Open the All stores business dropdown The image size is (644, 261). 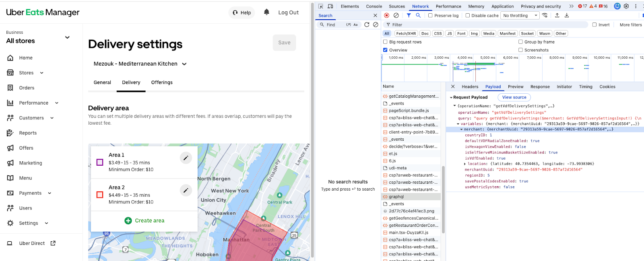[67, 37]
